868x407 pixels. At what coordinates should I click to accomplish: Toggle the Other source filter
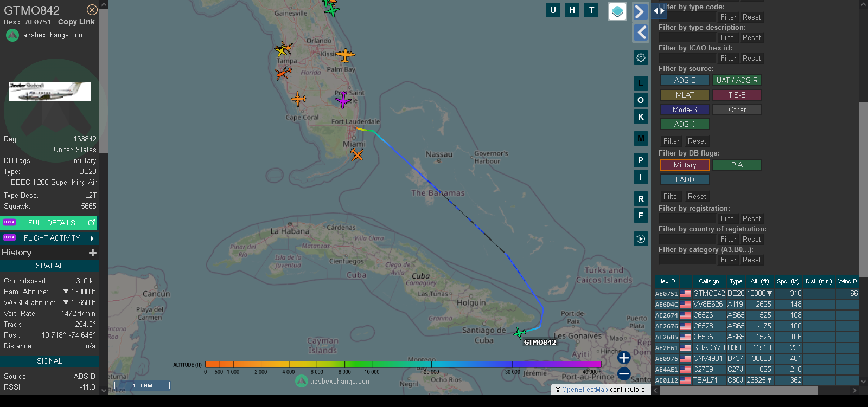tap(737, 109)
